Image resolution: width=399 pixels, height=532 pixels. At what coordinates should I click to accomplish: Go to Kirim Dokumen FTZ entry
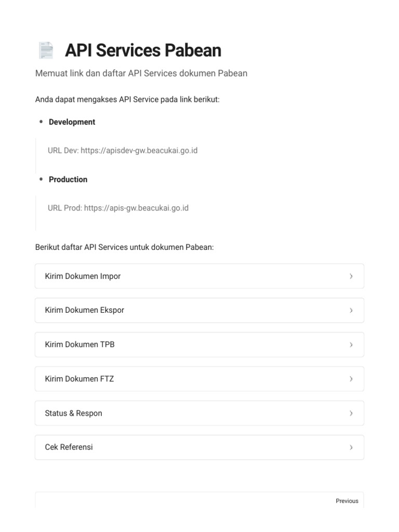click(79, 379)
